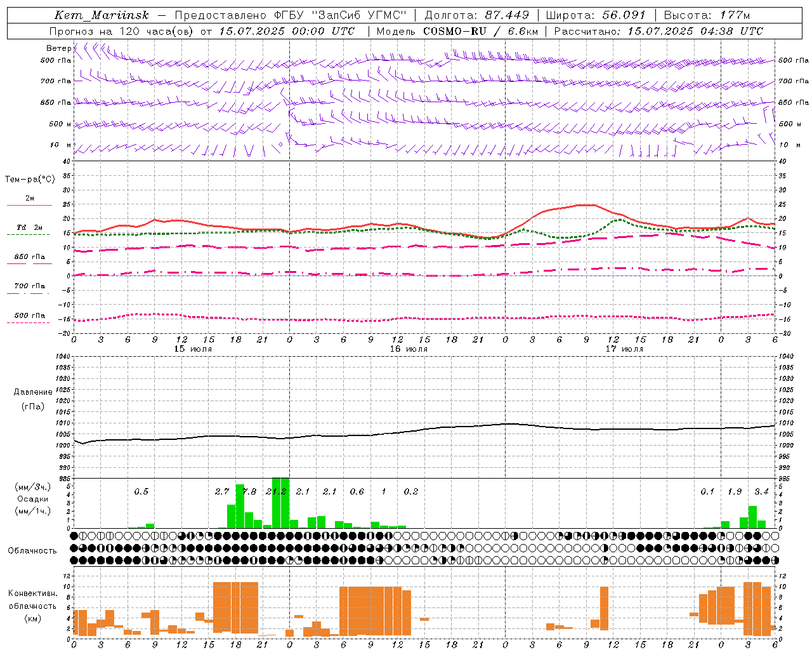Click the '0.5' precipitation total
This screenshot has width=812, height=650.
141,492
